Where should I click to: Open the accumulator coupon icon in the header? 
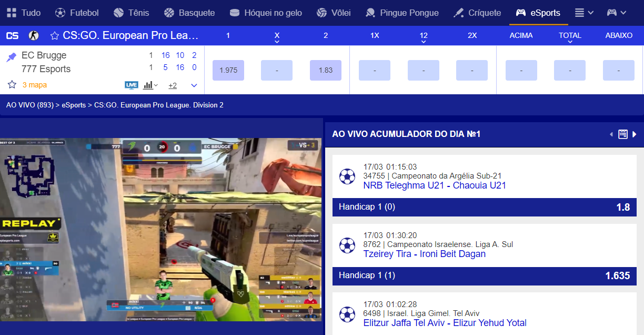[x=623, y=134]
